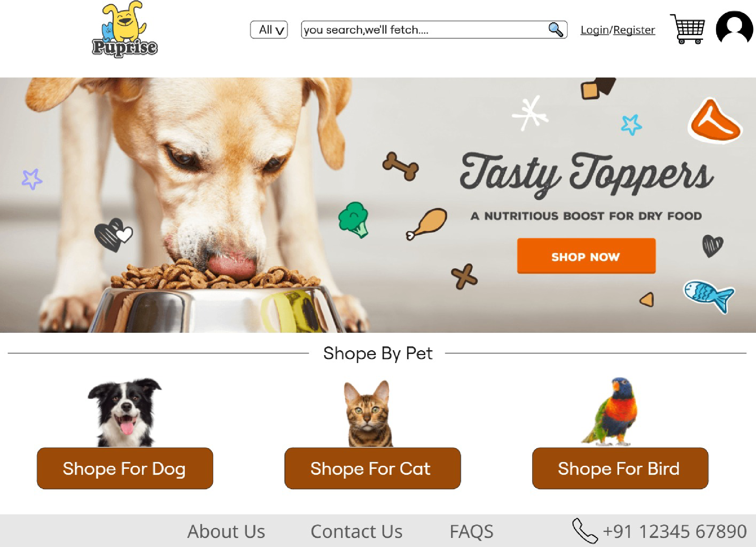The height and width of the screenshot is (547, 756).
Task: Click the orange steak illustration in banner
Action: [715, 121]
